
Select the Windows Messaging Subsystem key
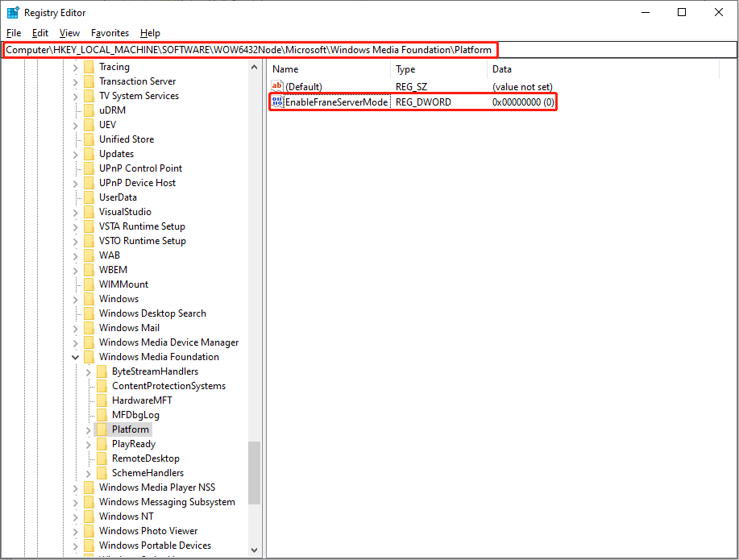click(167, 502)
